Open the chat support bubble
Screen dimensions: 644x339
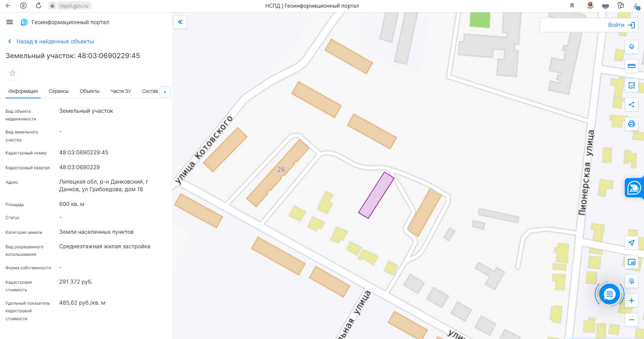coord(609,294)
